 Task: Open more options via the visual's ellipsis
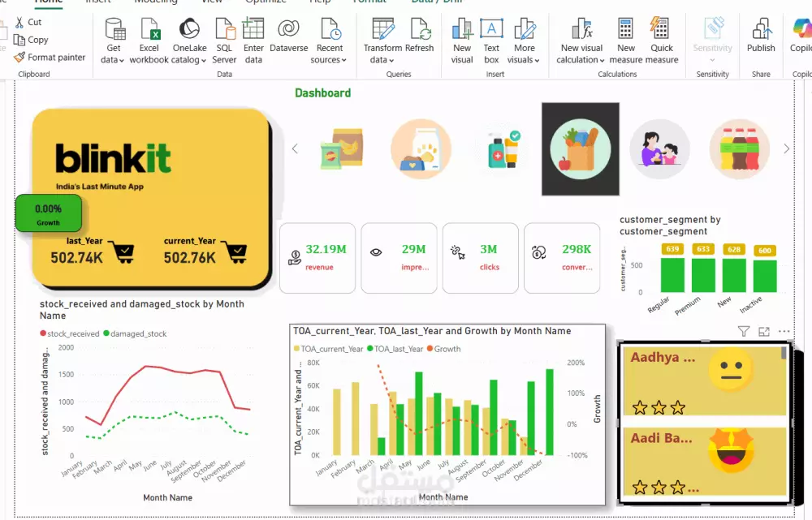[784, 331]
